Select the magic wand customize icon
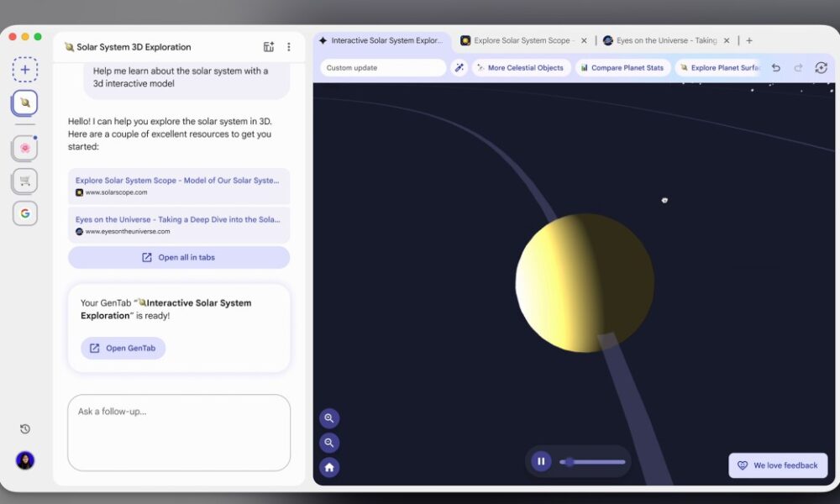This screenshot has width=840, height=504. coord(460,67)
